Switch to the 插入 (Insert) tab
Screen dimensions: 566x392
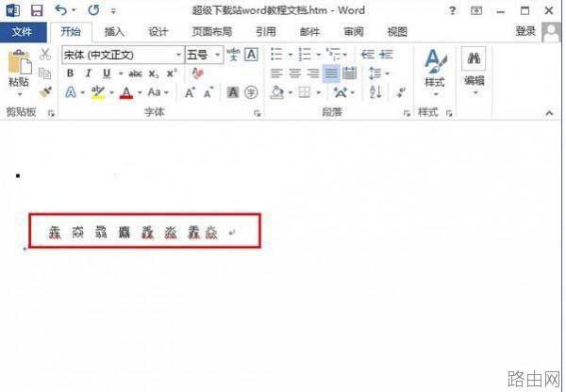[114, 32]
